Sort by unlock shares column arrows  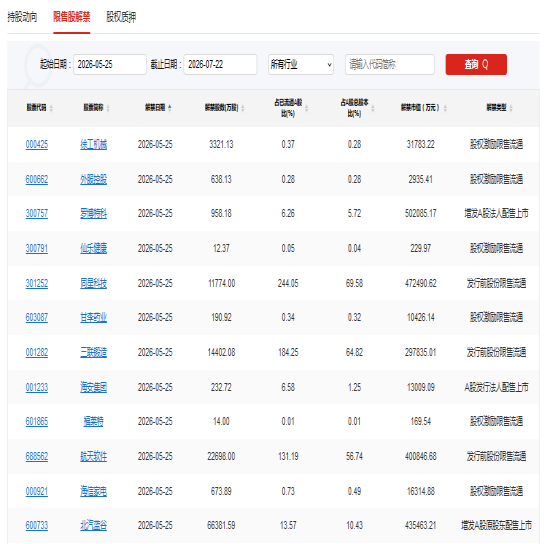tap(243, 108)
